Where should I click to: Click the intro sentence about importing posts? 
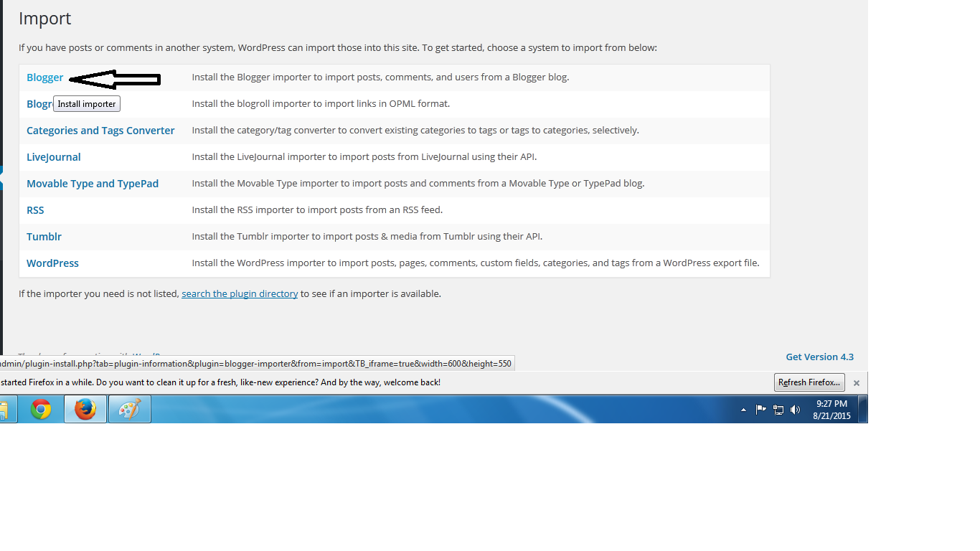338,48
